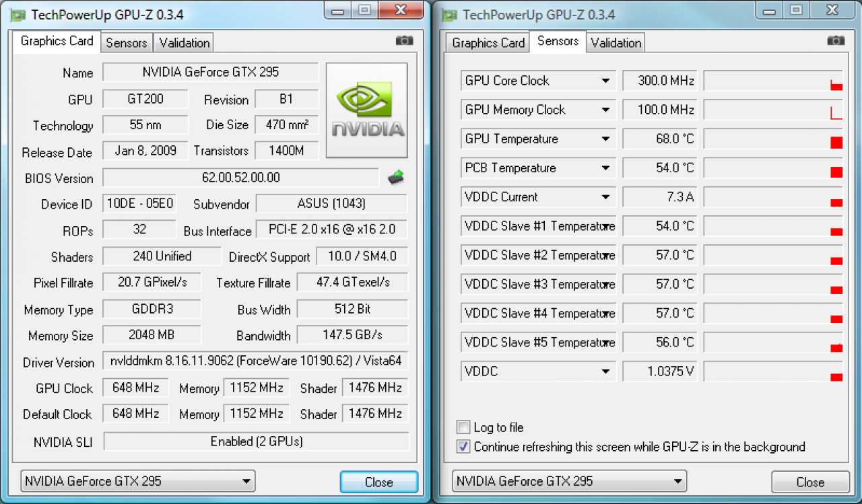Select Graphics Card tab in left window
This screenshot has height=504, width=862.
[57, 41]
